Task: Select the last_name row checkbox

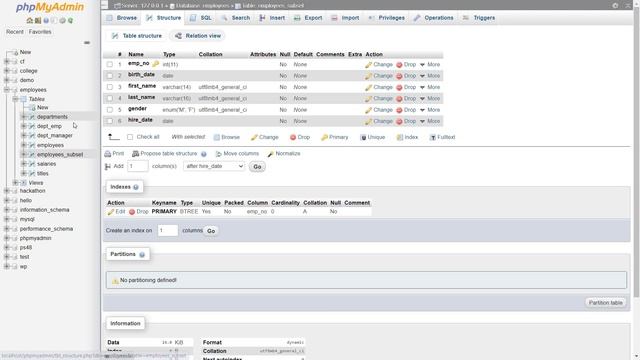Action: (x=110, y=98)
